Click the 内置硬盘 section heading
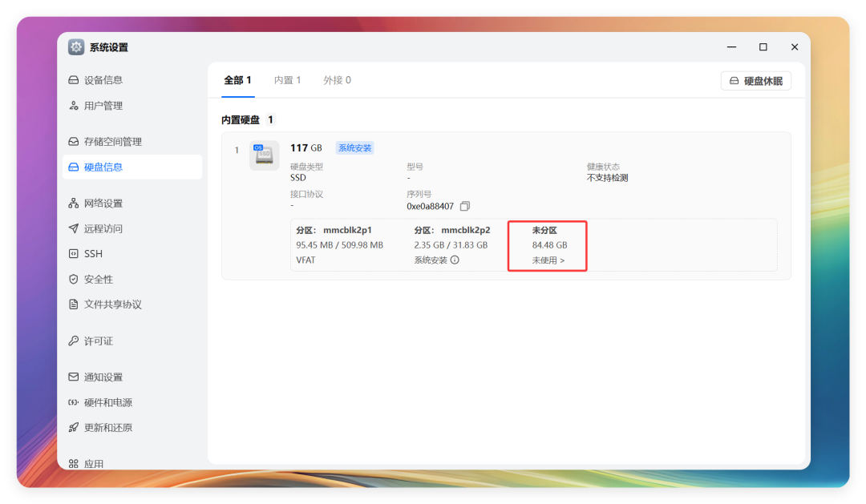 coord(241,119)
